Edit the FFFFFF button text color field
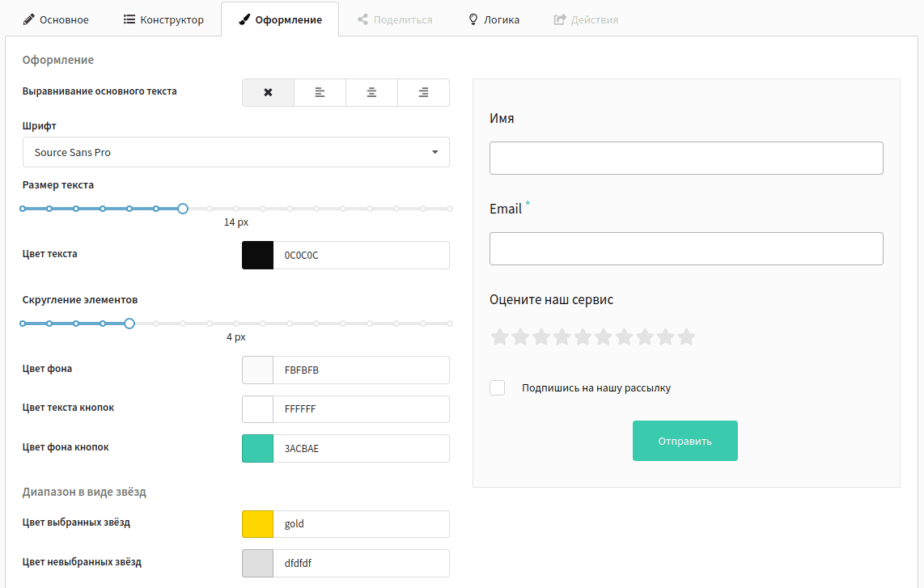Viewport: 924px width, 588px height. tap(361, 409)
